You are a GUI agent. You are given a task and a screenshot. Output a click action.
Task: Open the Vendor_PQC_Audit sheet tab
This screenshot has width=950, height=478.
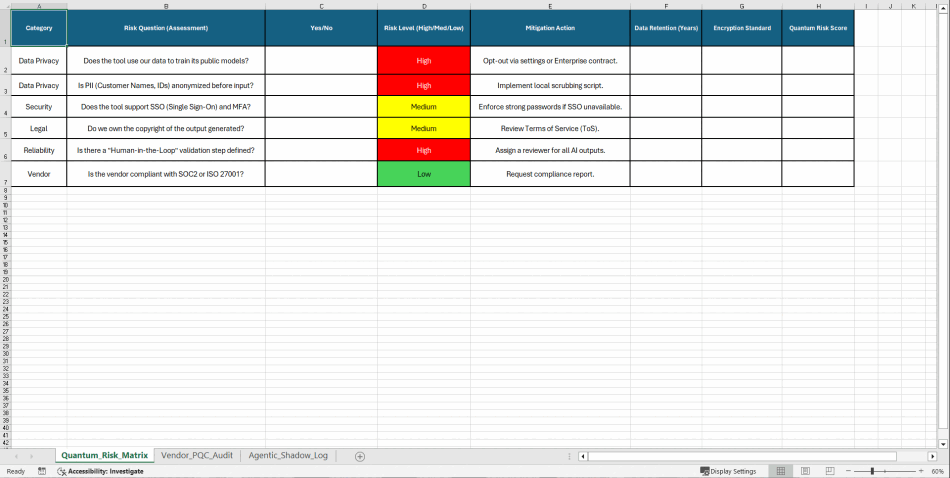tap(196, 455)
